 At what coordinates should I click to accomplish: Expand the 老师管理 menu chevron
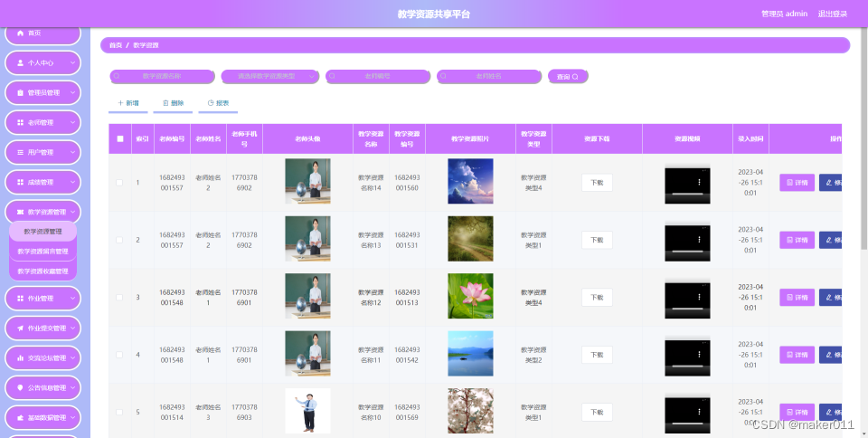(72, 122)
